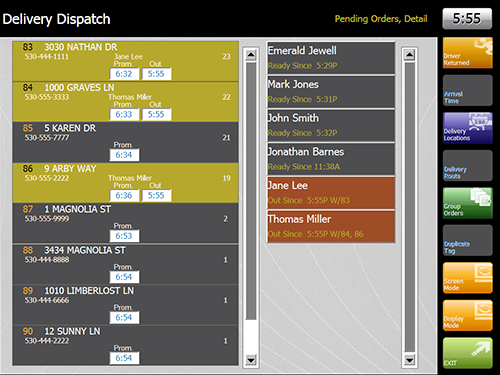Select order 85 at 5 Karen Dr
The width and height of the screenshot is (500, 375).
pyautogui.click(x=125, y=142)
